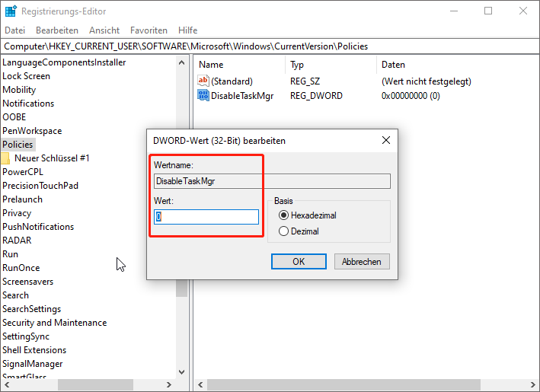540x392 pixels.
Task: Select the Prelaunch key
Action: [22, 199]
